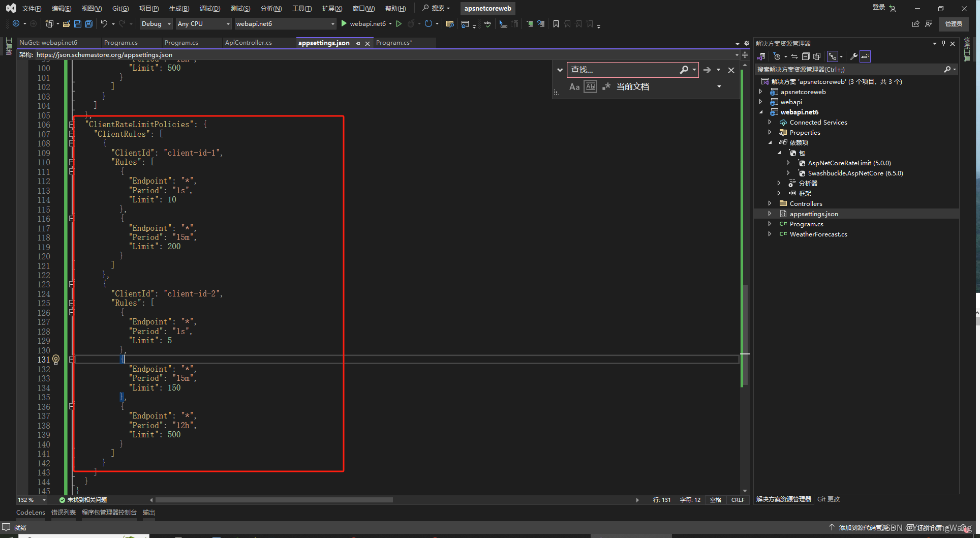Click the Find Next arrow in the find box
Screen dimensions: 980x538
coord(707,70)
